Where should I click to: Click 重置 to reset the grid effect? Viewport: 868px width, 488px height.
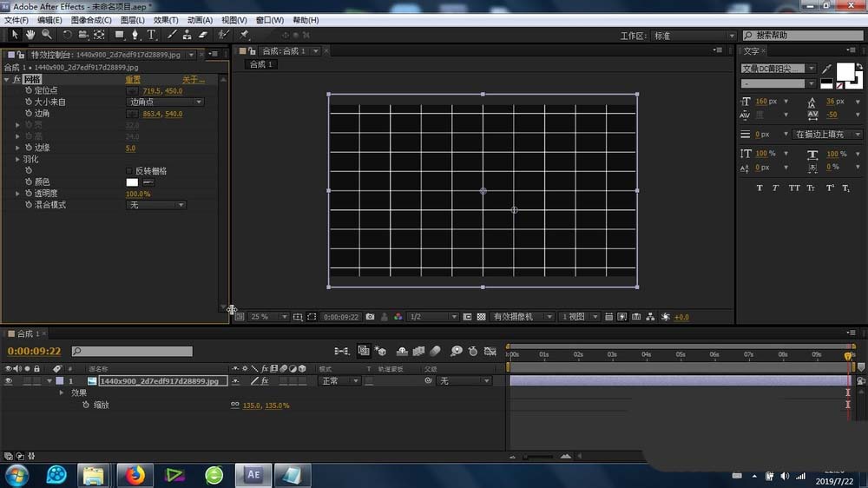coord(132,80)
